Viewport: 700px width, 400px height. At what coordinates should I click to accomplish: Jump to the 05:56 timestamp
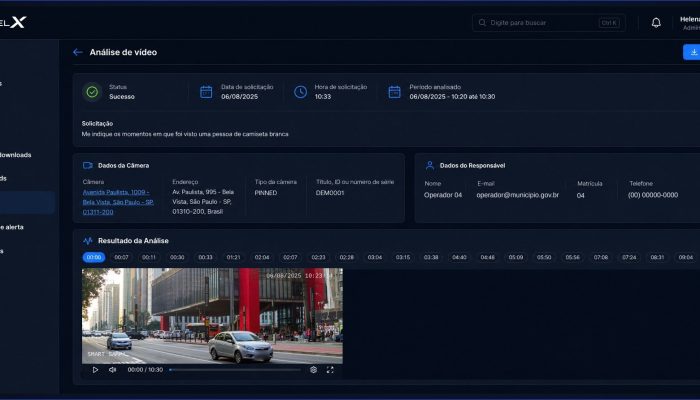coord(572,257)
